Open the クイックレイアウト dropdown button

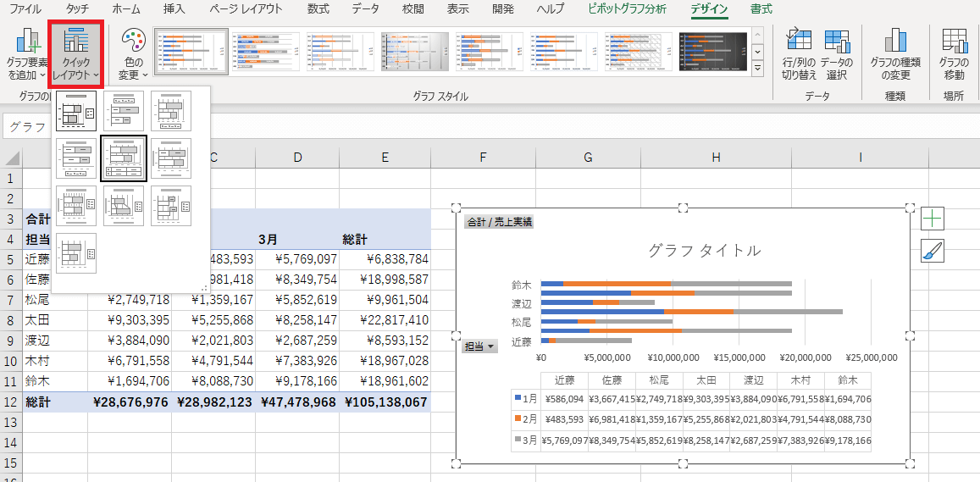coord(76,55)
